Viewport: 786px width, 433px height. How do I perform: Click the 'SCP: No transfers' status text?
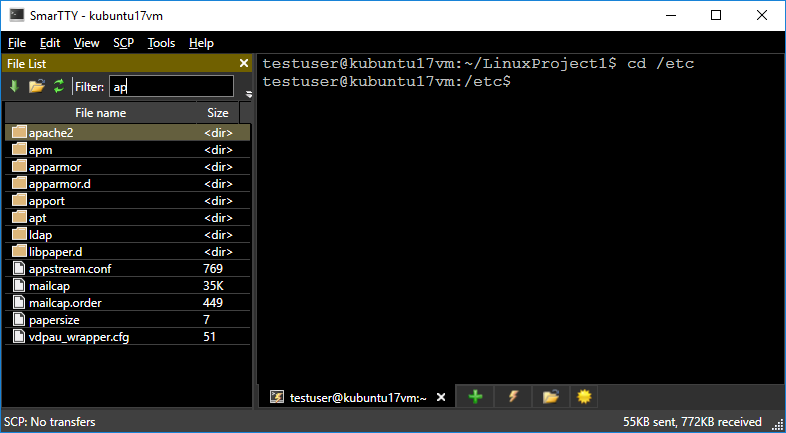coord(50,422)
